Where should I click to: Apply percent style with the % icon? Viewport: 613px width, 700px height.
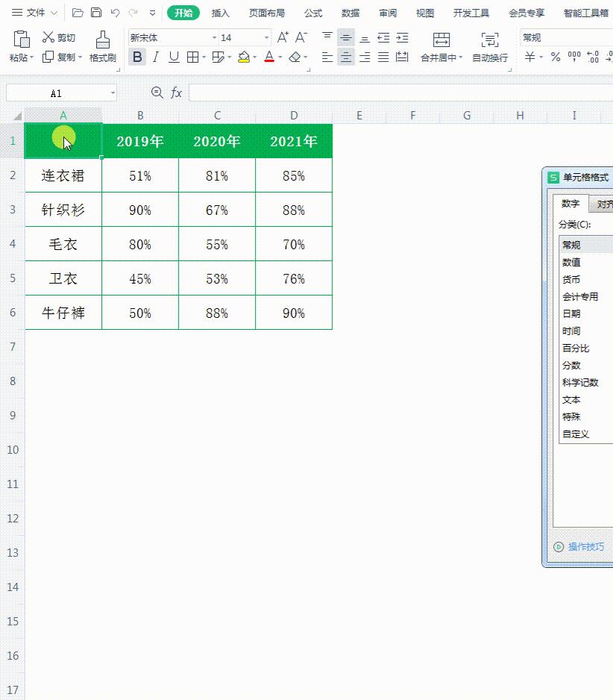coord(555,55)
